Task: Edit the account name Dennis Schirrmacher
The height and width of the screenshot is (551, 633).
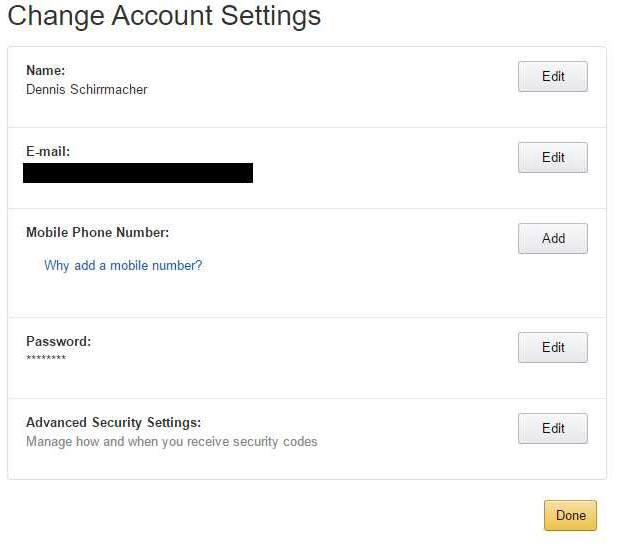Action: pos(553,76)
